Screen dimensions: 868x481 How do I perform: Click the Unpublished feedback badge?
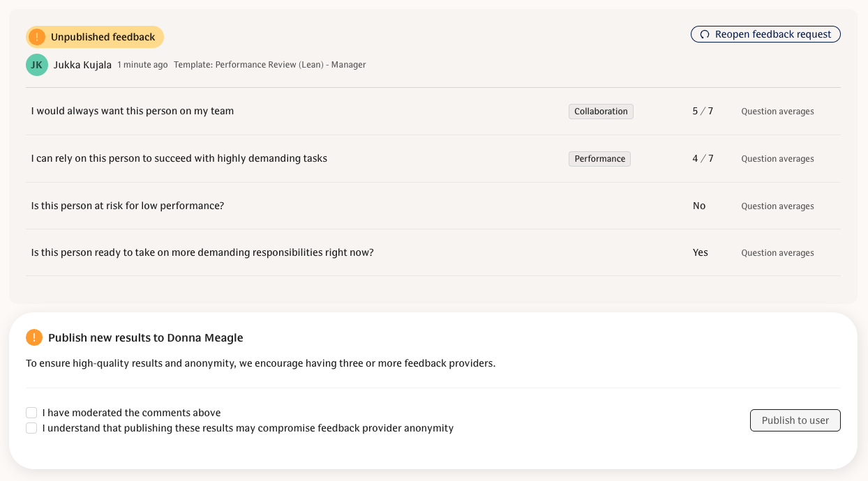tap(94, 36)
